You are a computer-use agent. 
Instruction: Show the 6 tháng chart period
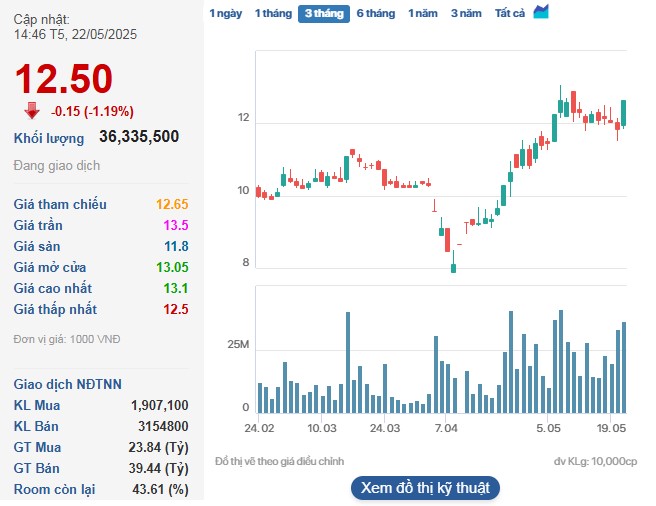[x=375, y=14]
